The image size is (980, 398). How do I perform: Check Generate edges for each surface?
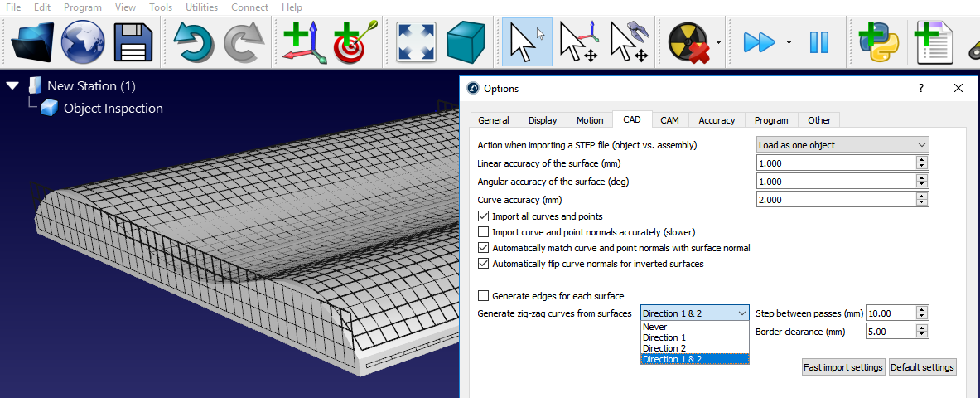[x=484, y=296]
